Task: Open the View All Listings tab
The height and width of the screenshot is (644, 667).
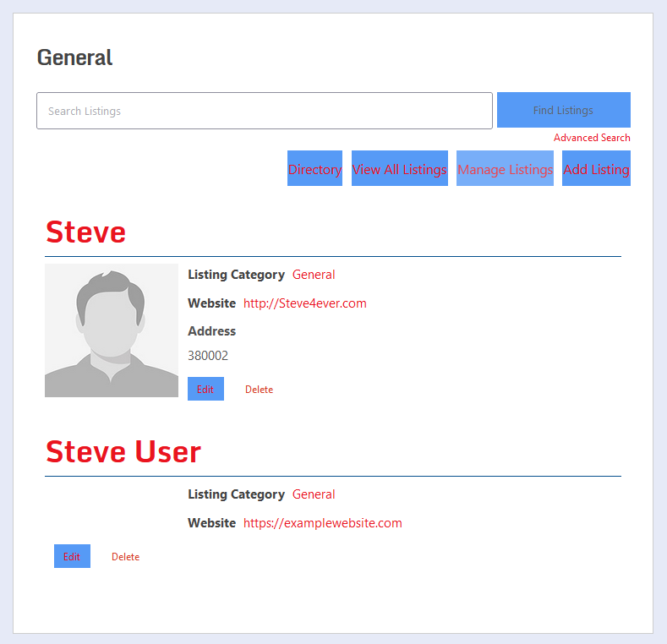Action: pyautogui.click(x=399, y=168)
